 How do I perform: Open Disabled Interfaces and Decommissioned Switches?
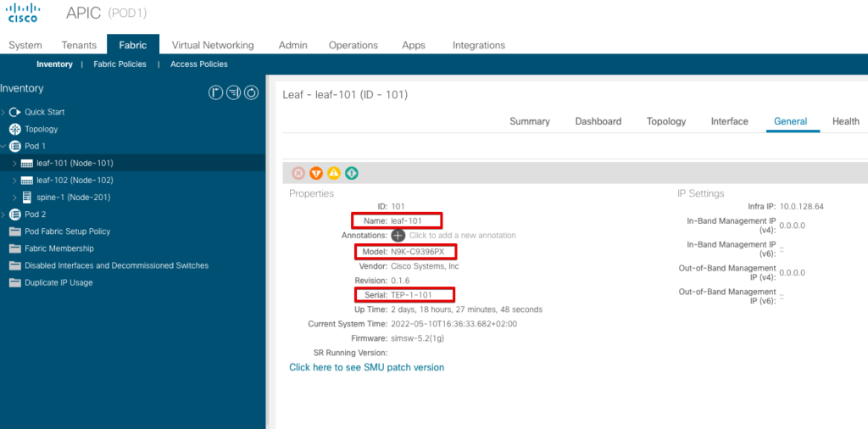coord(117,265)
